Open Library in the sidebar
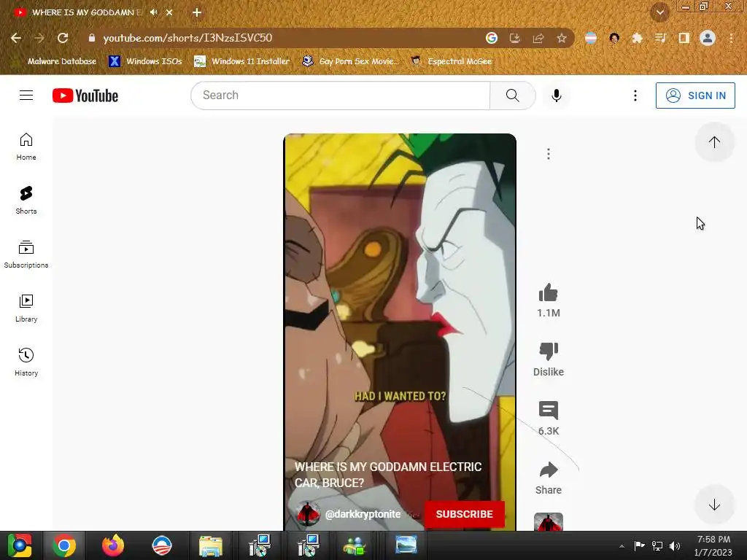This screenshot has height=560, width=747. pyautogui.click(x=26, y=308)
